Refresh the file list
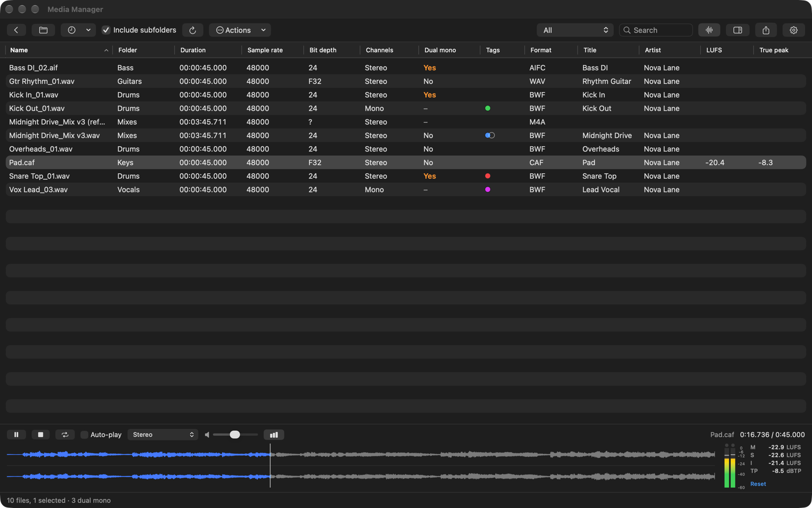Screen dimensions: 812x508 (193, 30)
